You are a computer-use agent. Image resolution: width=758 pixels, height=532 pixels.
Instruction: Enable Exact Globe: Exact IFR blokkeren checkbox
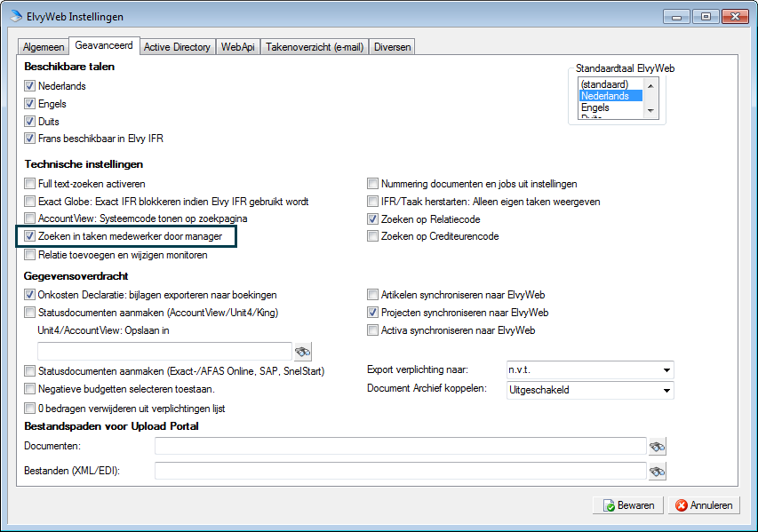(30, 202)
